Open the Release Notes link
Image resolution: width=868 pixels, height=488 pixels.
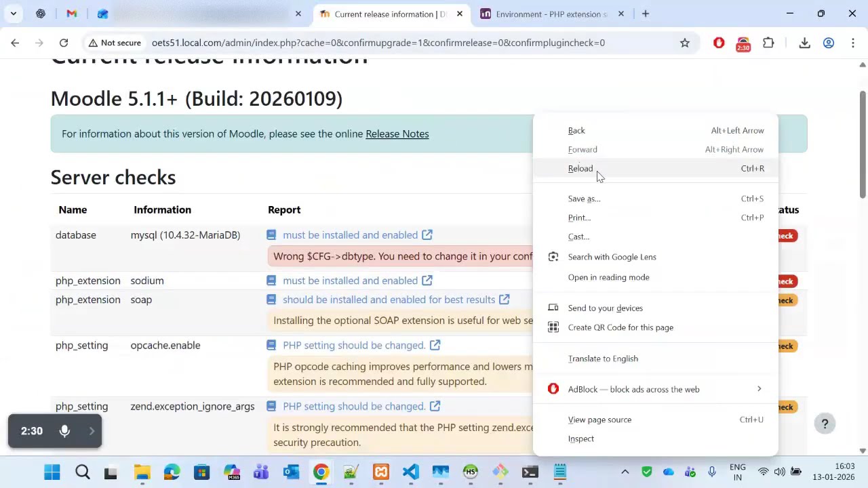pyautogui.click(x=397, y=134)
